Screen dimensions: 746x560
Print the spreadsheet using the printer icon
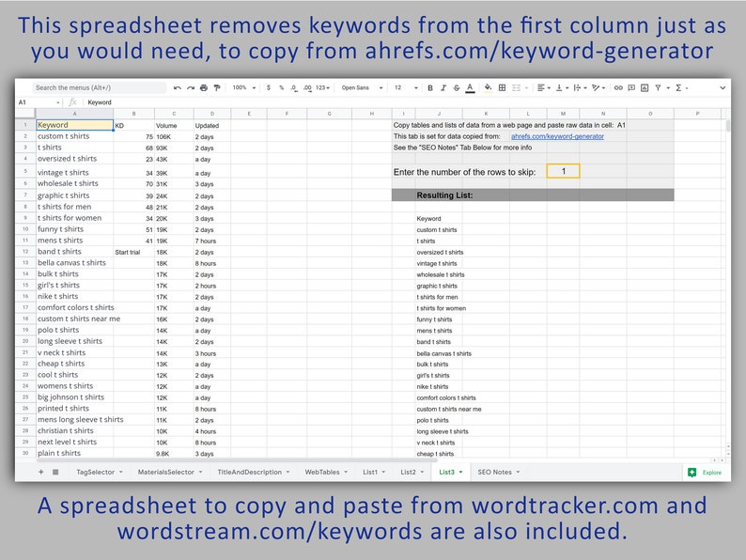click(204, 88)
